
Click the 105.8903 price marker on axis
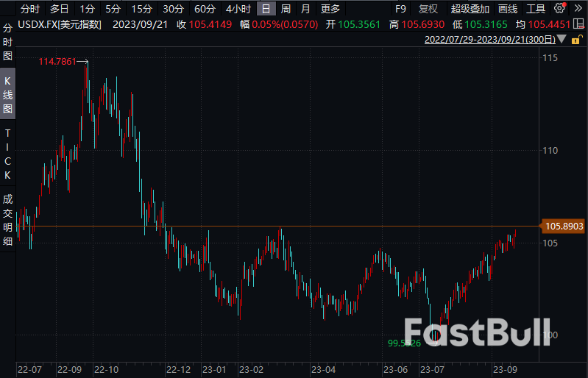(x=564, y=227)
